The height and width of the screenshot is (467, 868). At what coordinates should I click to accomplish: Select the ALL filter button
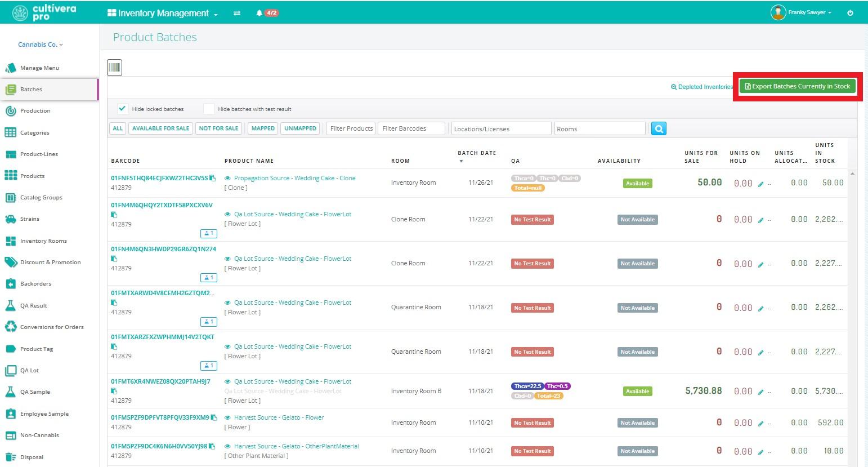118,128
